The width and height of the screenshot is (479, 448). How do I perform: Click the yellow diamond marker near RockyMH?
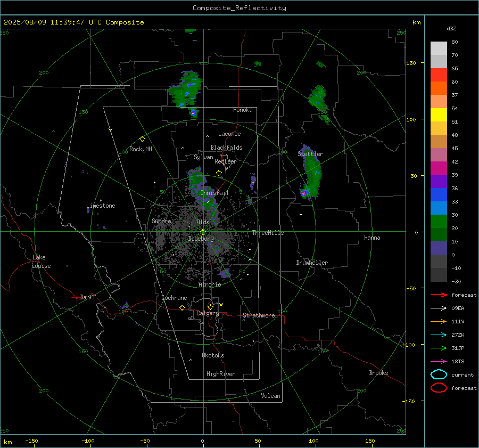click(x=142, y=139)
